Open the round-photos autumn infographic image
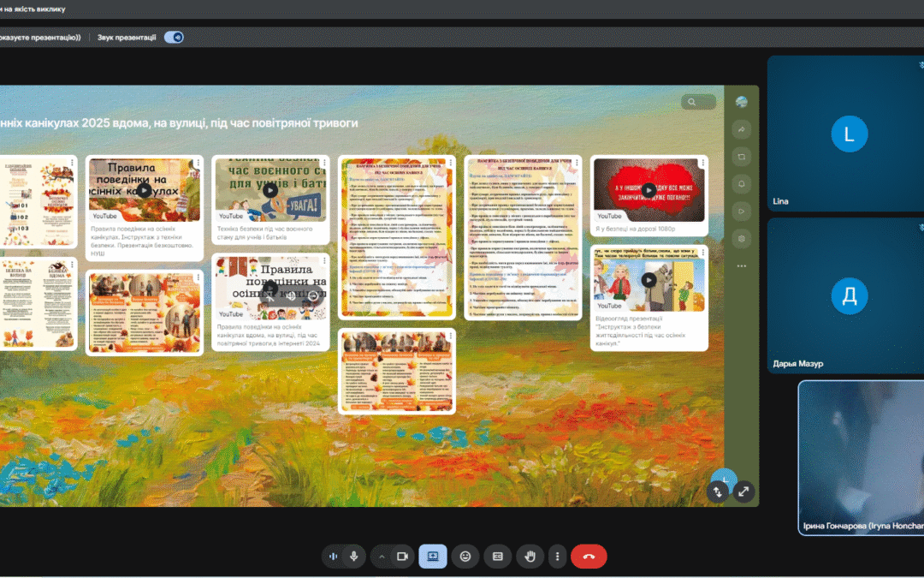 (x=145, y=313)
